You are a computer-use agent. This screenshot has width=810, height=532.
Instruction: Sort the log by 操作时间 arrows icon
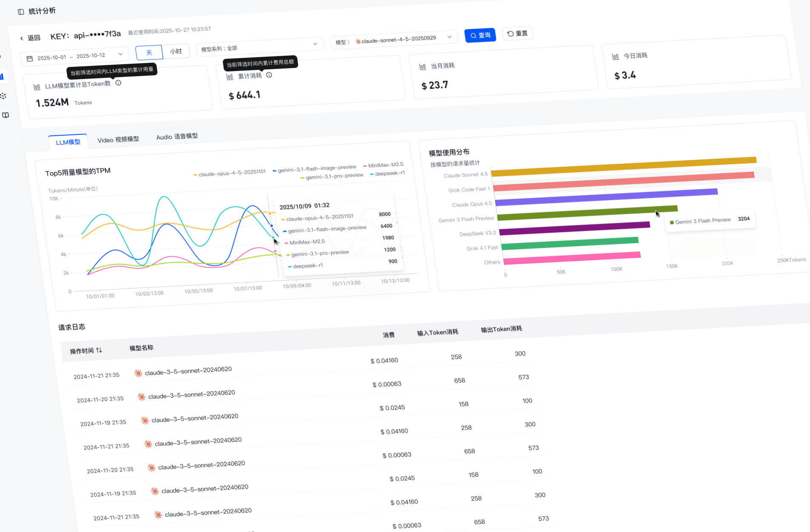click(x=99, y=350)
